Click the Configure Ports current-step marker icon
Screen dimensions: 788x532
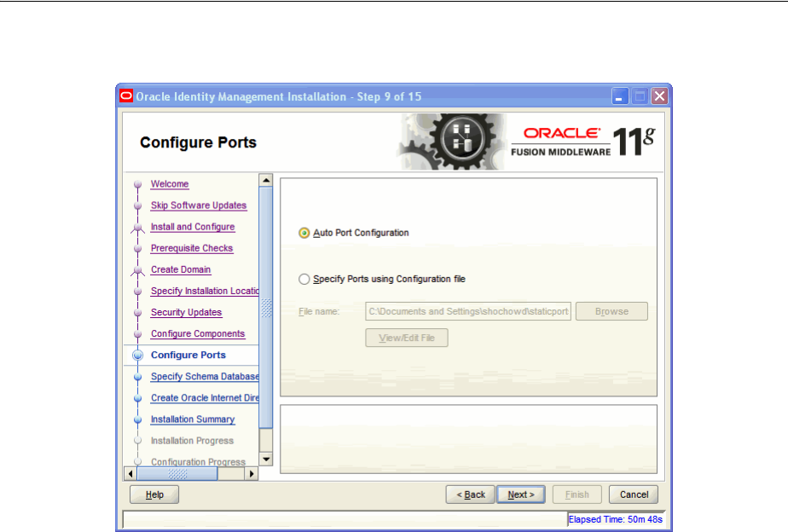click(137, 356)
